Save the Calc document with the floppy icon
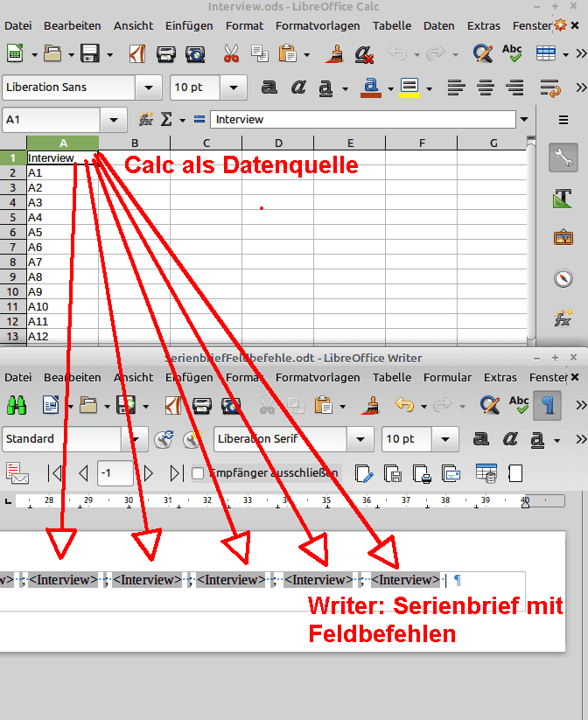Image resolution: width=588 pixels, height=720 pixels. (89, 53)
